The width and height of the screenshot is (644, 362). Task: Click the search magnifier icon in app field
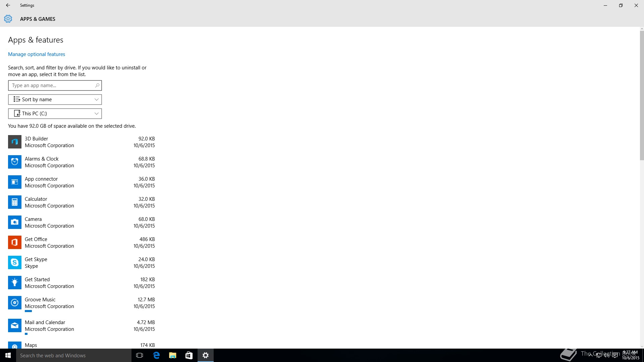(97, 85)
